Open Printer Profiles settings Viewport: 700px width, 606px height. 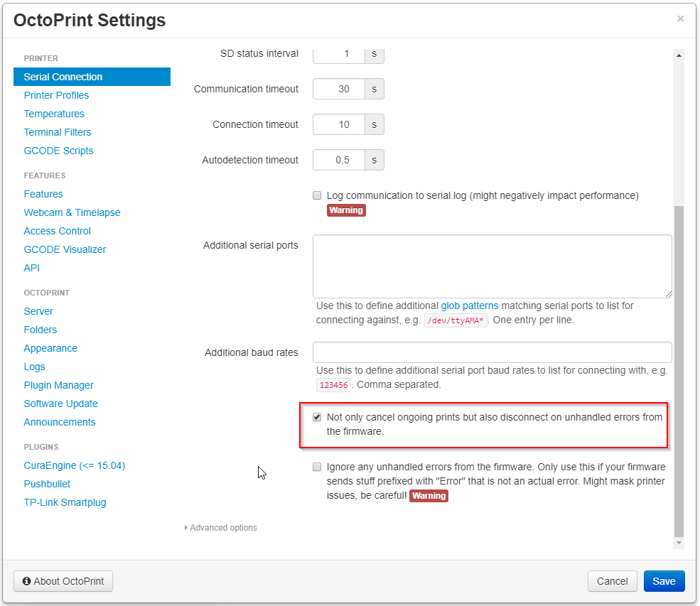pyautogui.click(x=56, y=94)
